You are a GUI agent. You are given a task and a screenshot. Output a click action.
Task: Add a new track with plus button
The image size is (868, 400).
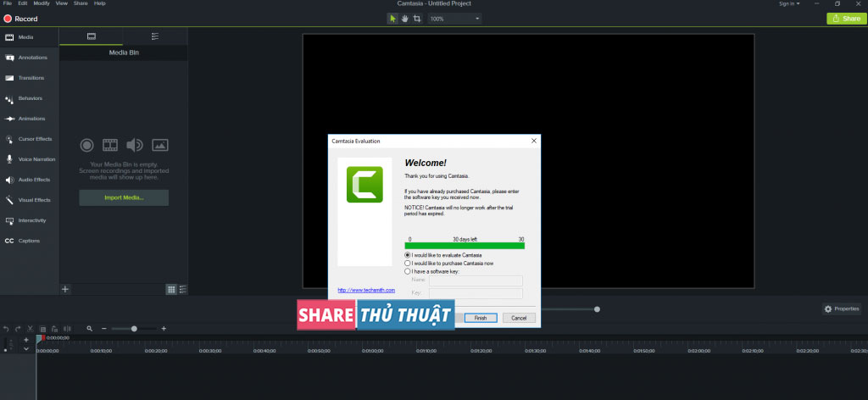point(26,340)
